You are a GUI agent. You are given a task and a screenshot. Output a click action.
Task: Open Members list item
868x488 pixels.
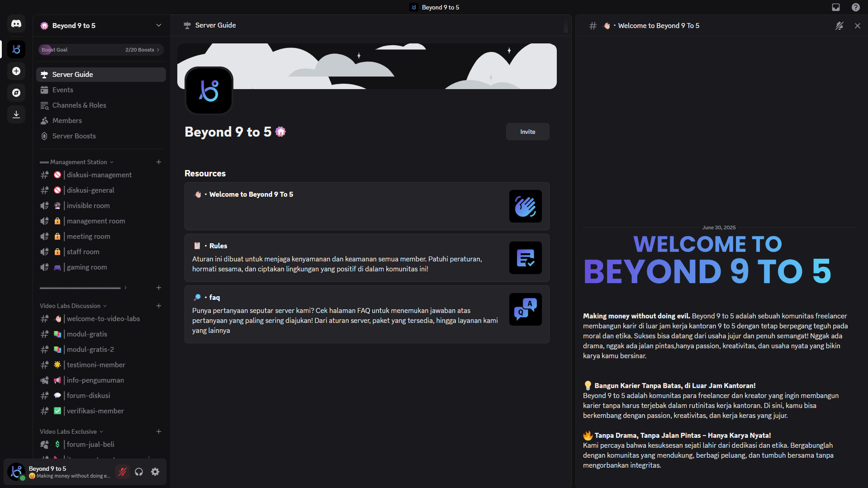(101, 121)
